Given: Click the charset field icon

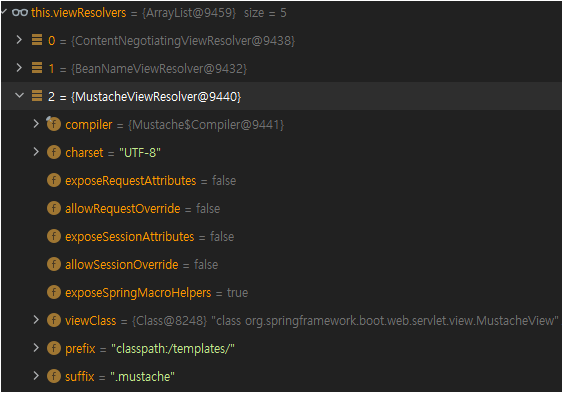Looking at the screenshot, I should click(x=54, y=152).
